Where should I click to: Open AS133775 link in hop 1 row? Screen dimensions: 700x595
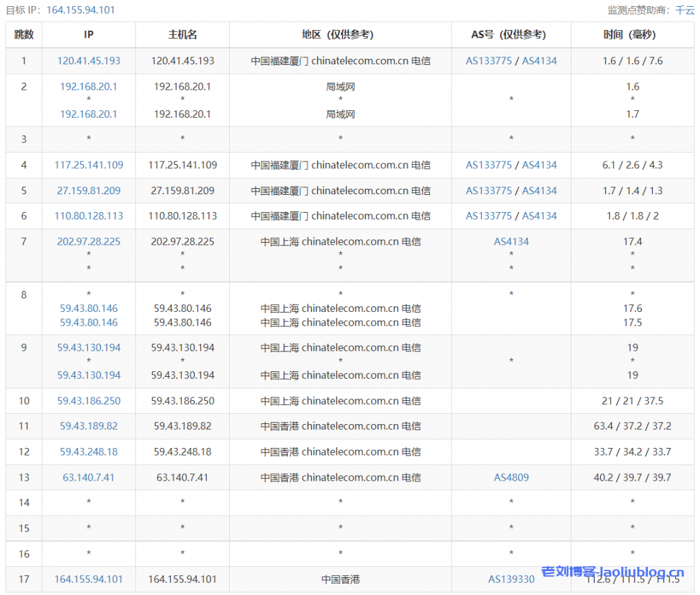pos(489,61)
